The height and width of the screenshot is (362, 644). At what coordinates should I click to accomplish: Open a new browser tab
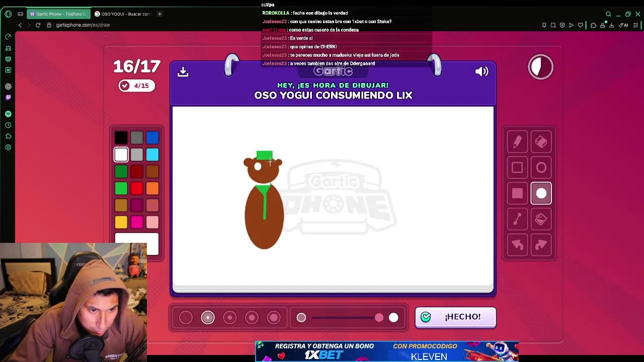[159, 14]
